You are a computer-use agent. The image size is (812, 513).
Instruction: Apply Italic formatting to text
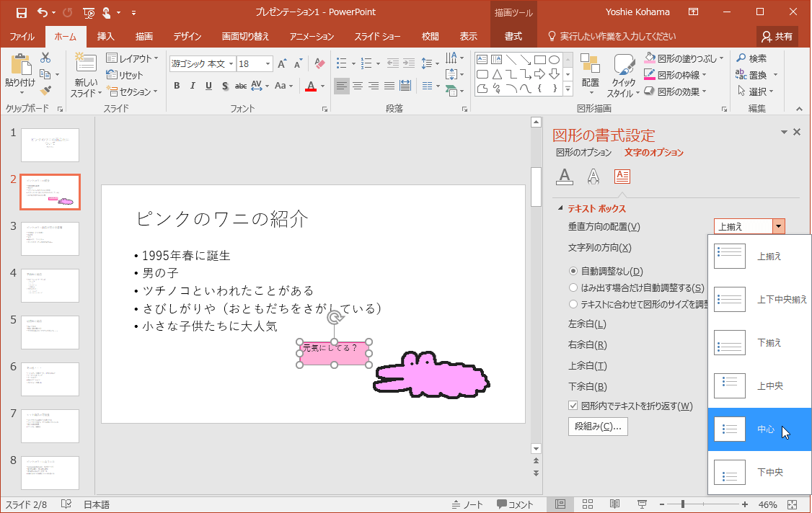193,86
